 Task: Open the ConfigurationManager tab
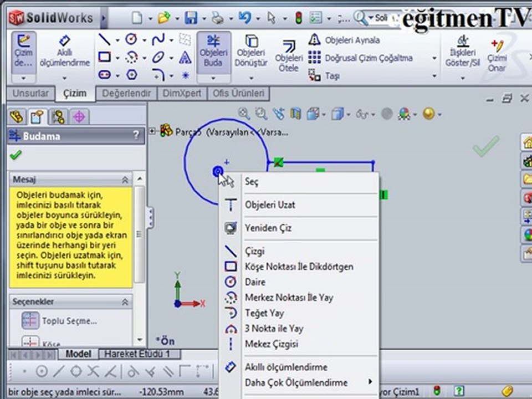[x=58, y=117]
